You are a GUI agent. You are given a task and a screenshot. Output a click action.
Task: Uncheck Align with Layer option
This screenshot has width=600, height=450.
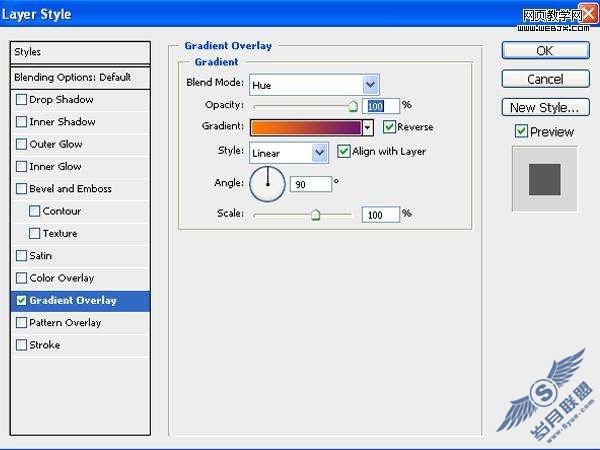click(343, 152)
